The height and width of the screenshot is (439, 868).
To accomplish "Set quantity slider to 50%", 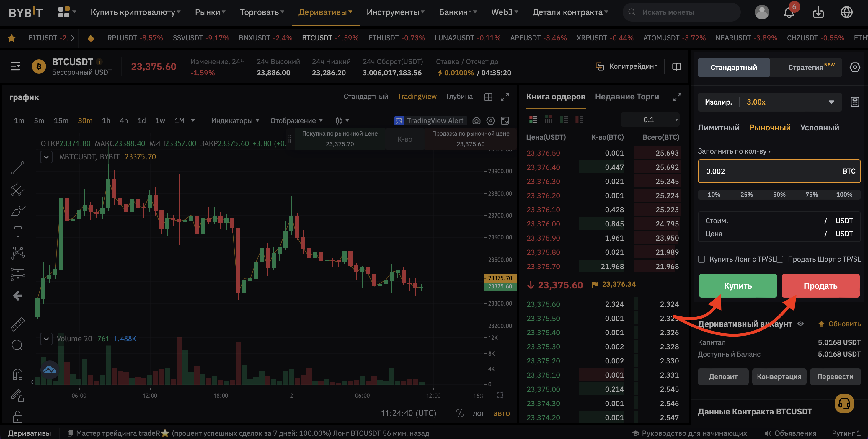I will [x=779, y=194].
